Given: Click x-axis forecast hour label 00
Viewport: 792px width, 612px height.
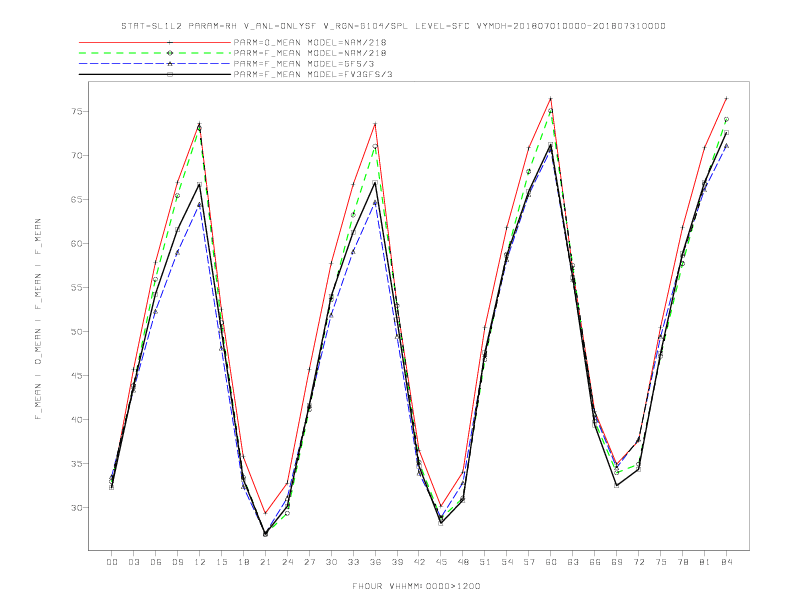Looking at the screenshot, I should [112, 562].
